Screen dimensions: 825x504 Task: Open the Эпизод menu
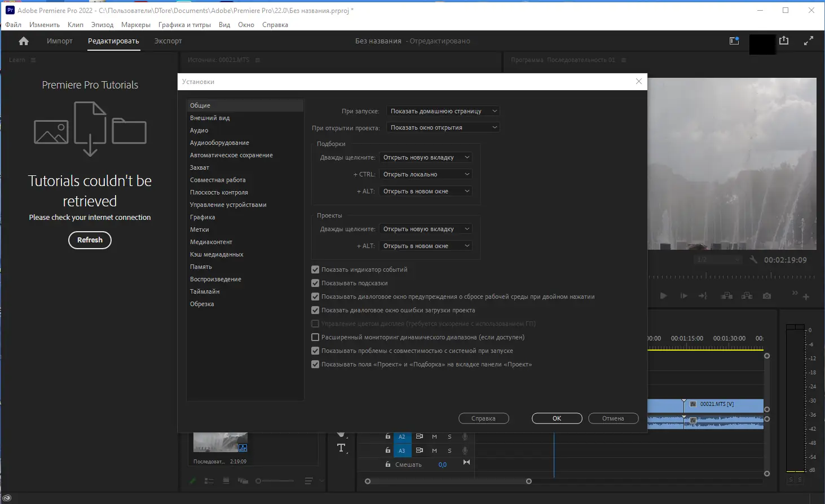point(102,25)
